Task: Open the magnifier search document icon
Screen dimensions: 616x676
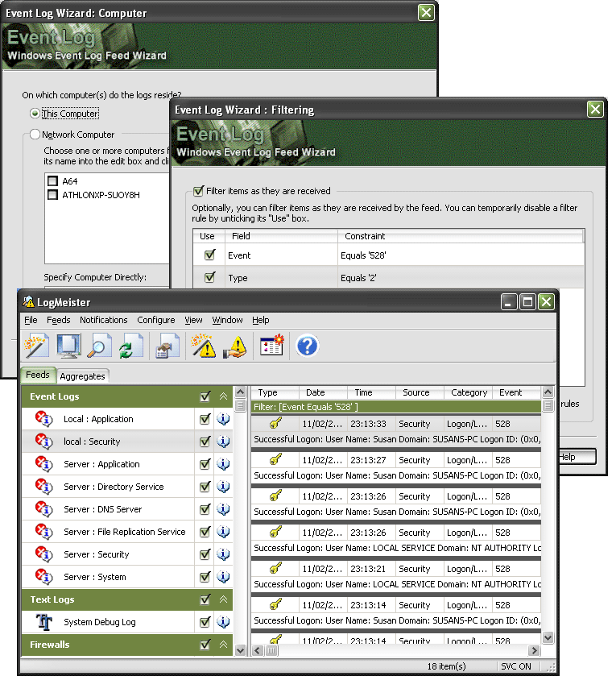Action: [x=99, y=346]
